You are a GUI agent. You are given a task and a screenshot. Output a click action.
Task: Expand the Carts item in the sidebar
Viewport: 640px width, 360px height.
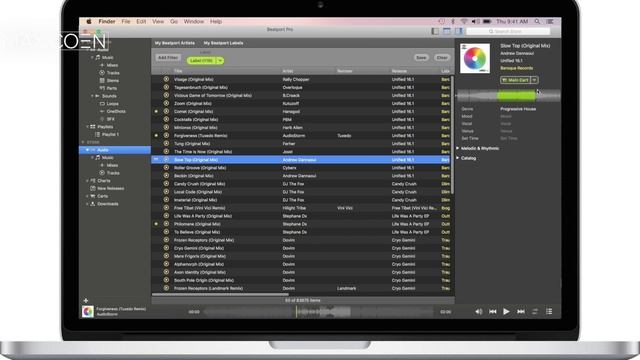click(88, 196)
